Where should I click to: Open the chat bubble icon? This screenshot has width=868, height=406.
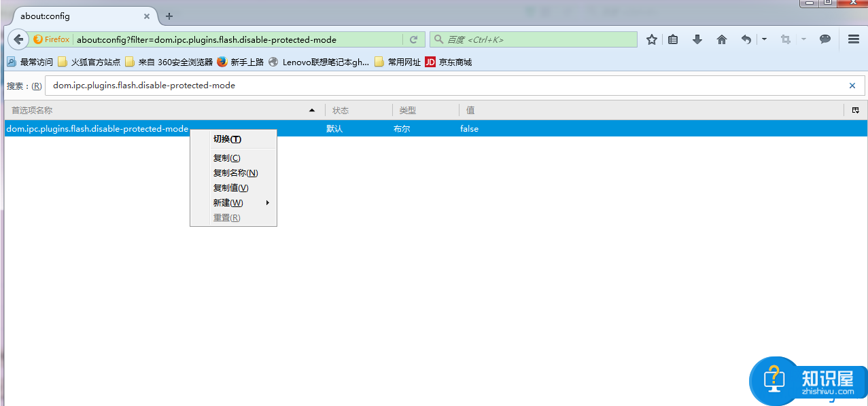pyautogui.click(x=825, y=39)
